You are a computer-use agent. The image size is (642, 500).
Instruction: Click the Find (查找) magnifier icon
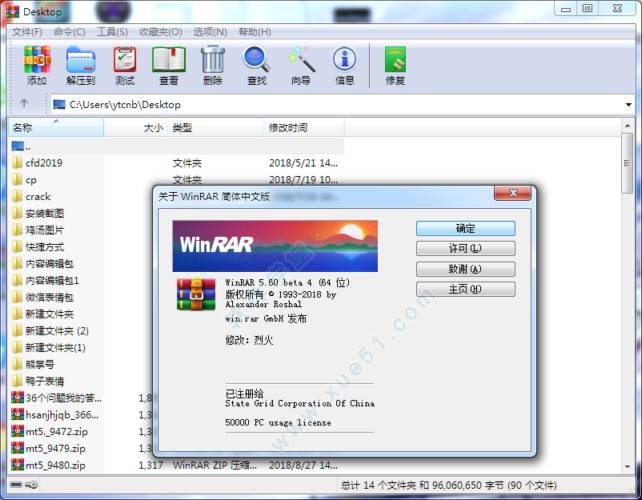click(x=257, y=66)
